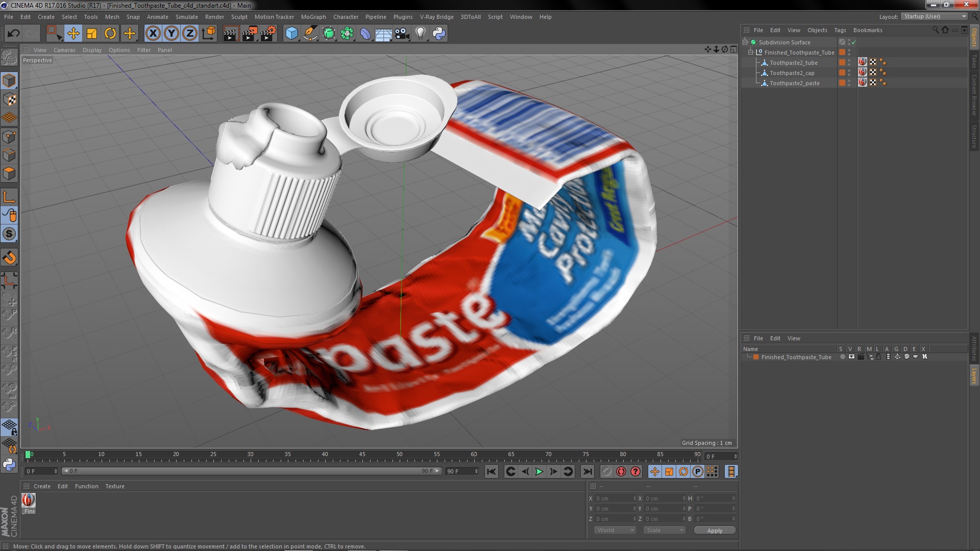Click the Apply button
980x551 pixels.
(715, 531)
